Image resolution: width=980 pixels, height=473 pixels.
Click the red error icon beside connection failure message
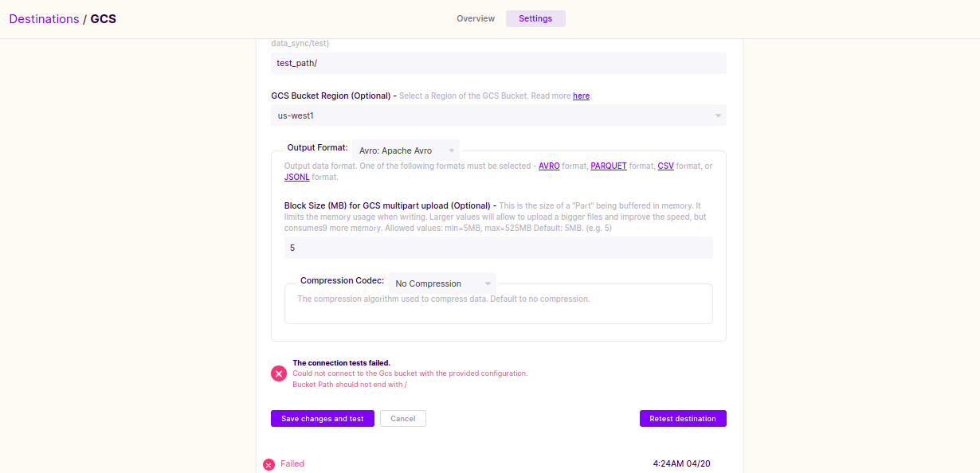coord(278,373)
